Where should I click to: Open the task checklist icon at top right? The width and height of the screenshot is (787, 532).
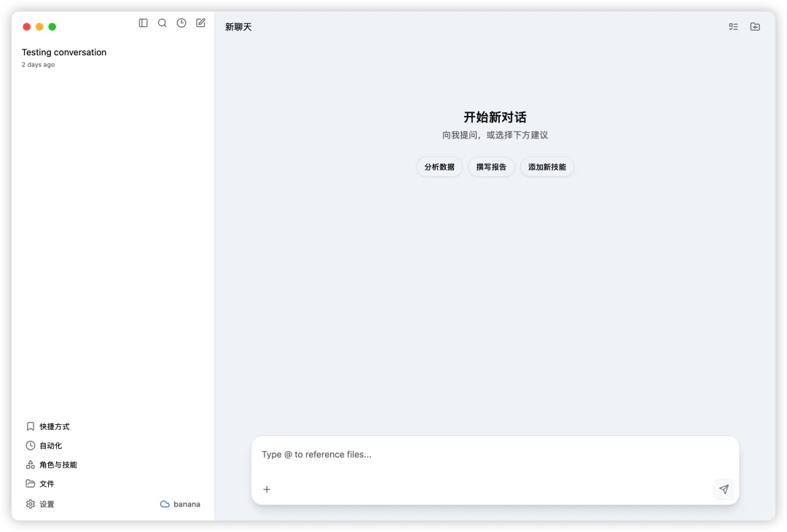click(x=733, y=26)
